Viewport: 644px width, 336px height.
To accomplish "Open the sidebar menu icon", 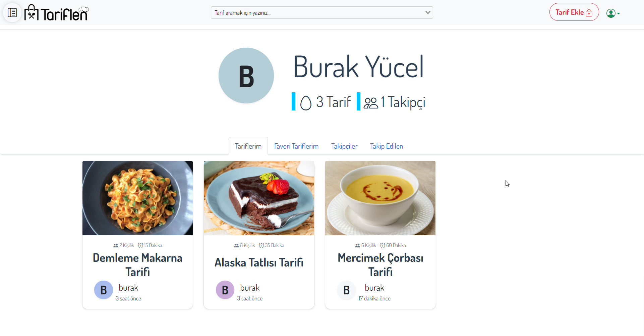I will pyautogui.click(x=12, y=13).
